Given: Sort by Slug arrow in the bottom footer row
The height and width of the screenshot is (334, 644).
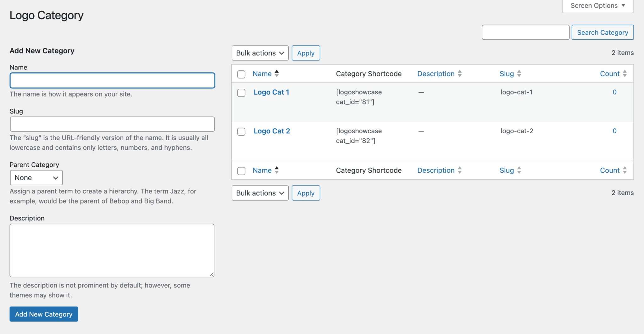Looking at the screenshot, I should click(x=519, y=170).
